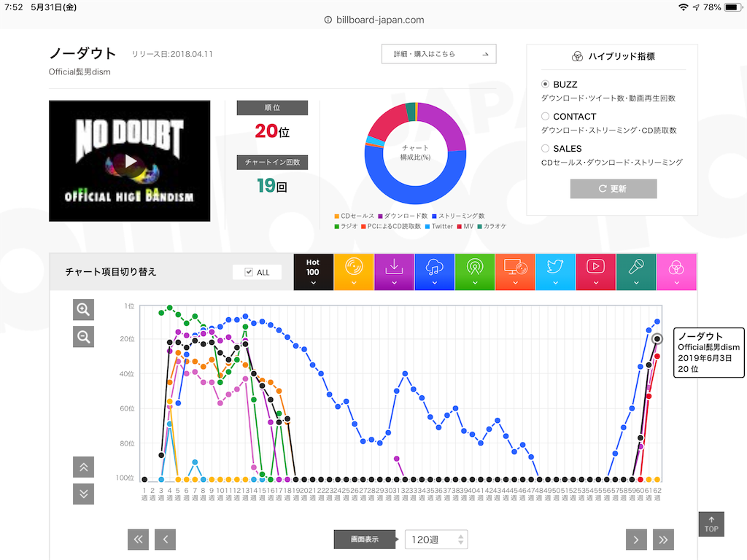747x560 pixels.
Task: Go to next weeks with right arrow
Action: coord(636,540)
